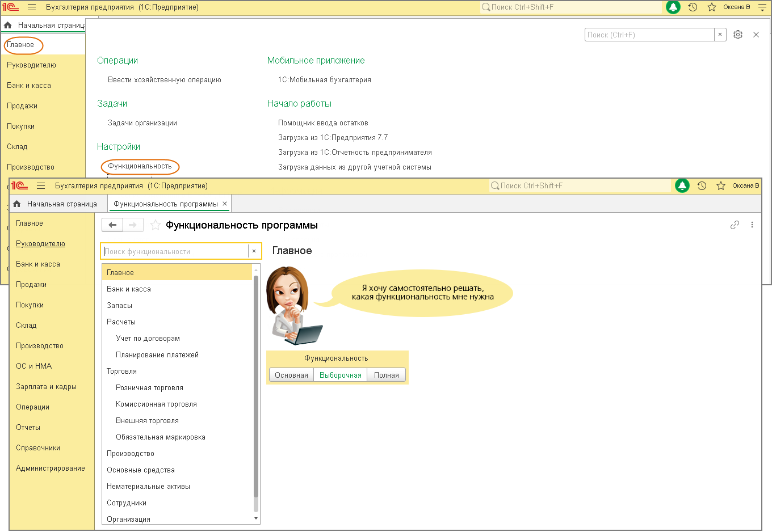This screenshot has height=532, width=772.
Task: Click the 1C logo in the front window
Action: pyautogui.click(x=19, y=186)
